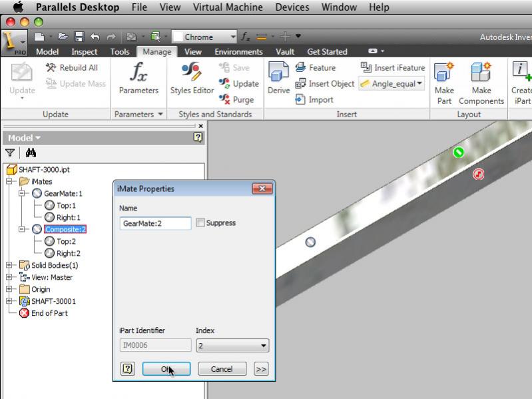This screenshot has width=532, height=399.
Task: Open the Inventor application menu
Action: 13,43
